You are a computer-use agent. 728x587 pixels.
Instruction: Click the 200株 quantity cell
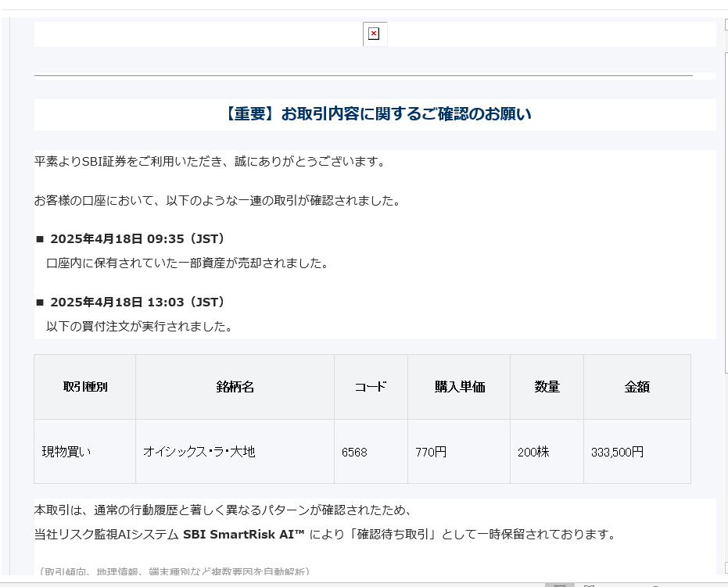pyautogui.click(x=533, y=452)
